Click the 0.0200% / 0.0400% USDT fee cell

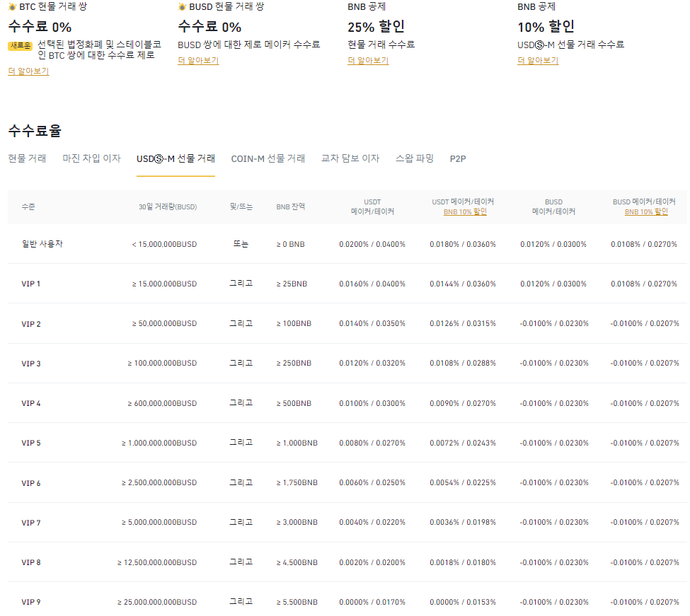(x=372, y=245)
